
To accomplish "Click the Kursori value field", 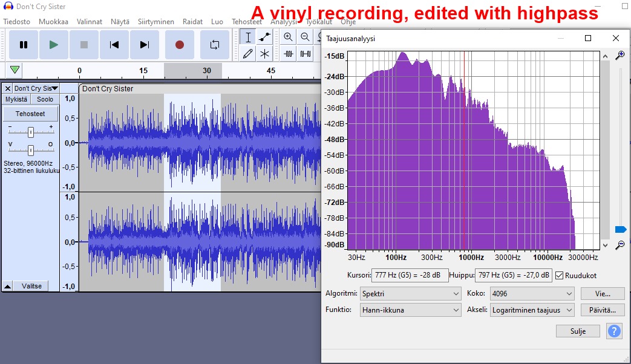I will [x=410, y=275].
